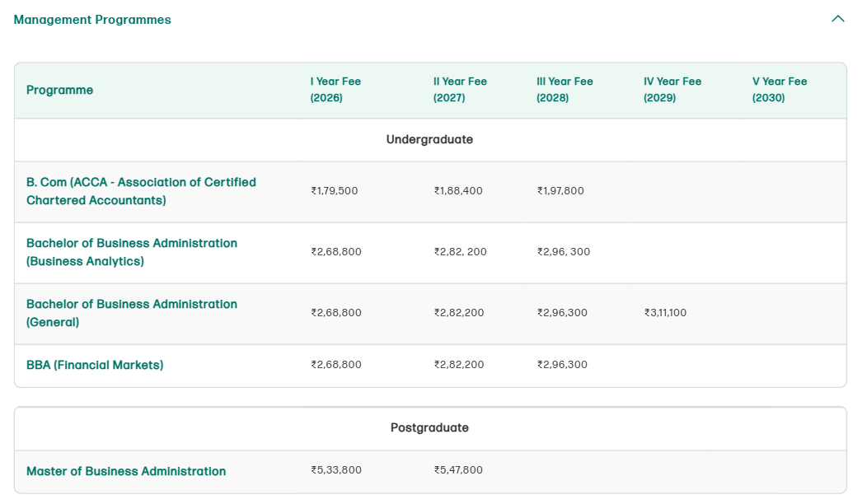Click the I Year Fee (2026) header
862x504 pixels.
333,90
